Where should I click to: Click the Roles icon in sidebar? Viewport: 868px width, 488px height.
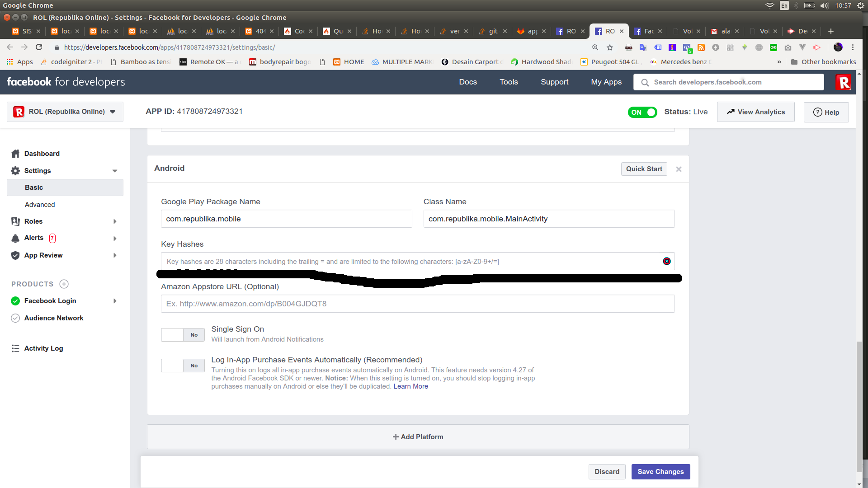[15, 221]
